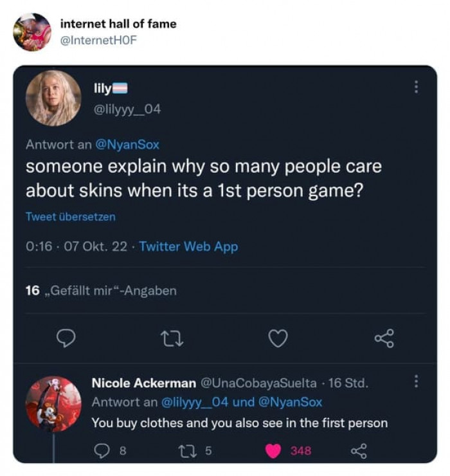Share lily's tweet

pos(383,338)
